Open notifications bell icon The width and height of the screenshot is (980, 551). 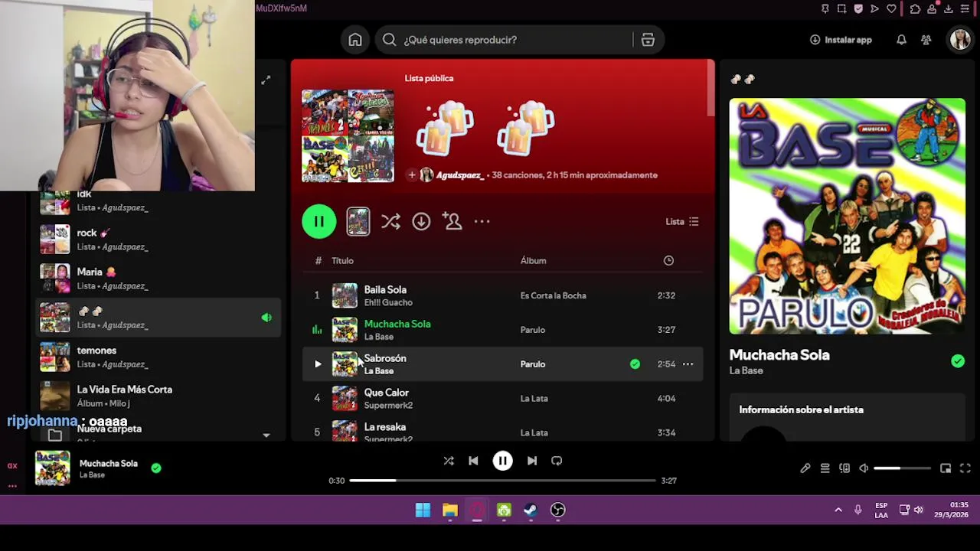(901, 40)
